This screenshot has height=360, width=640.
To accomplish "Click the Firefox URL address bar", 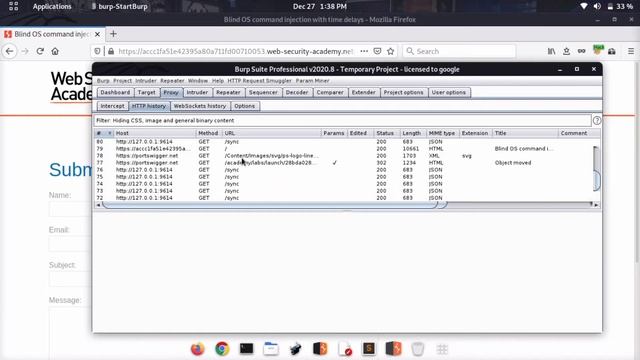I will [x=236, y=51].
